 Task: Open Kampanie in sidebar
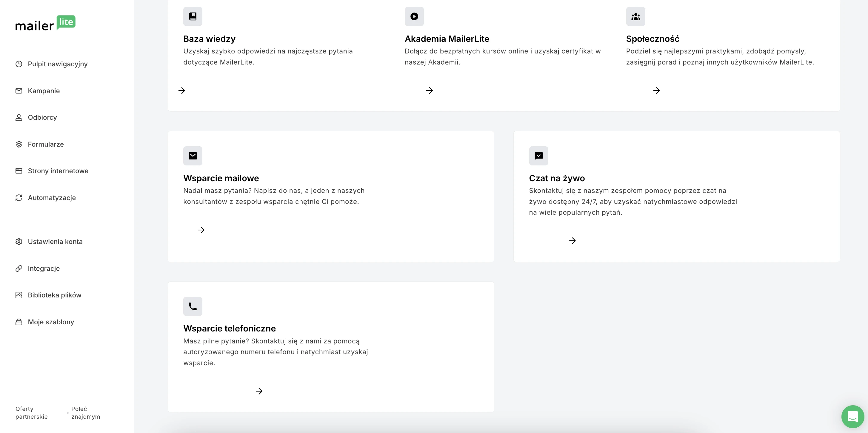44,91
